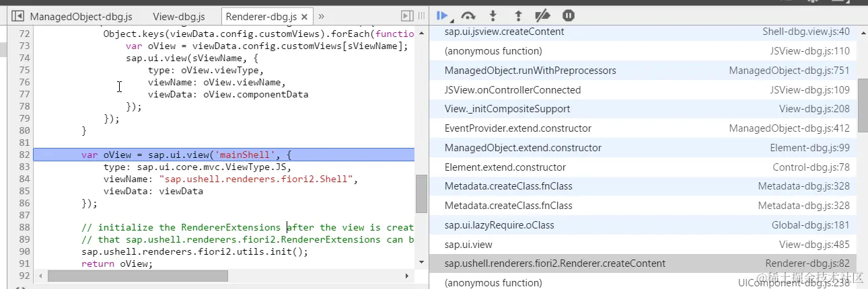Click the viewName string on line 84
Screen dimensions: 868x289
(256, 179)
